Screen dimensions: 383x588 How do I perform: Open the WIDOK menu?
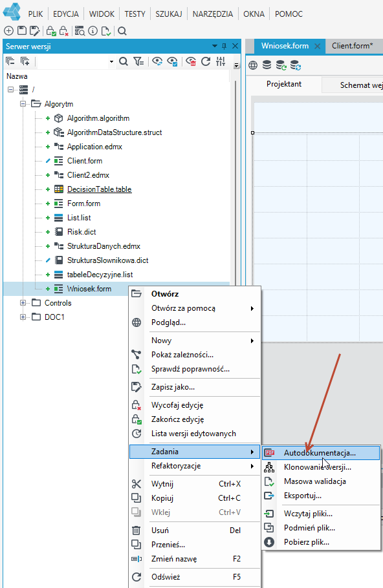pos(102,14)
